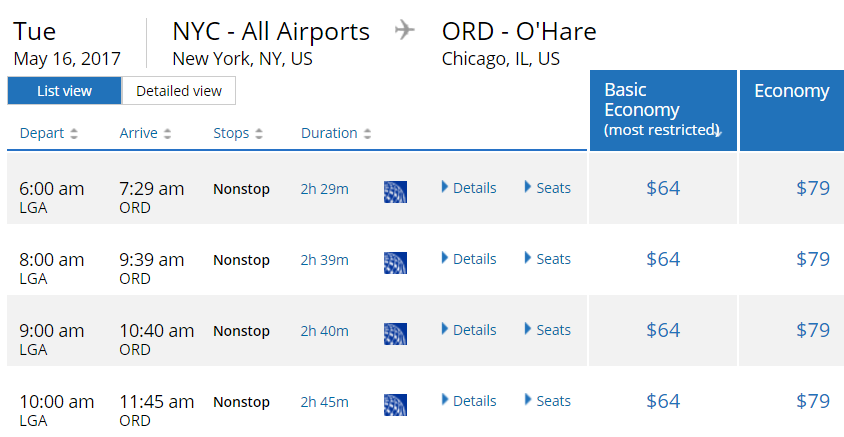Sort flights by Stops arrows
The image size is (844, 437).
259,133
